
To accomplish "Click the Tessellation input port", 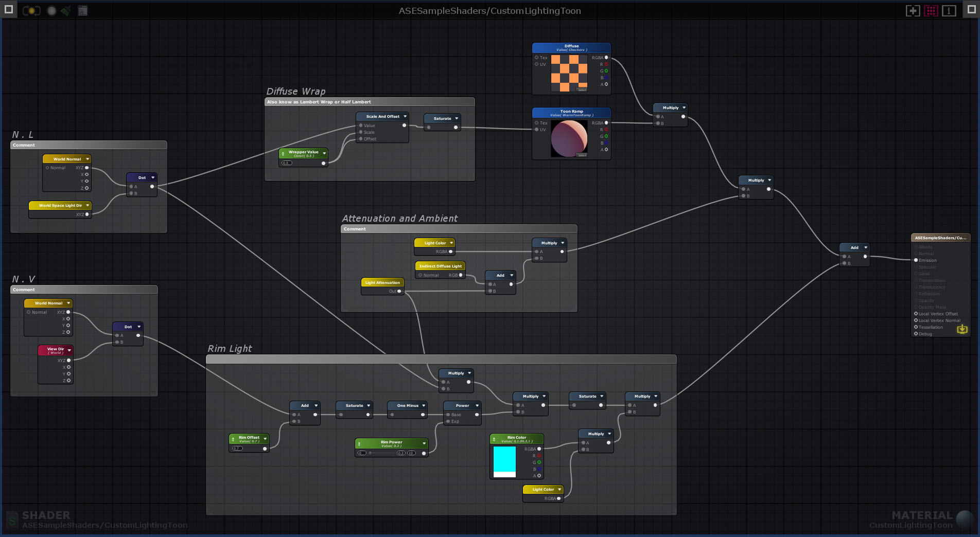I will click(x=916, y=327).
